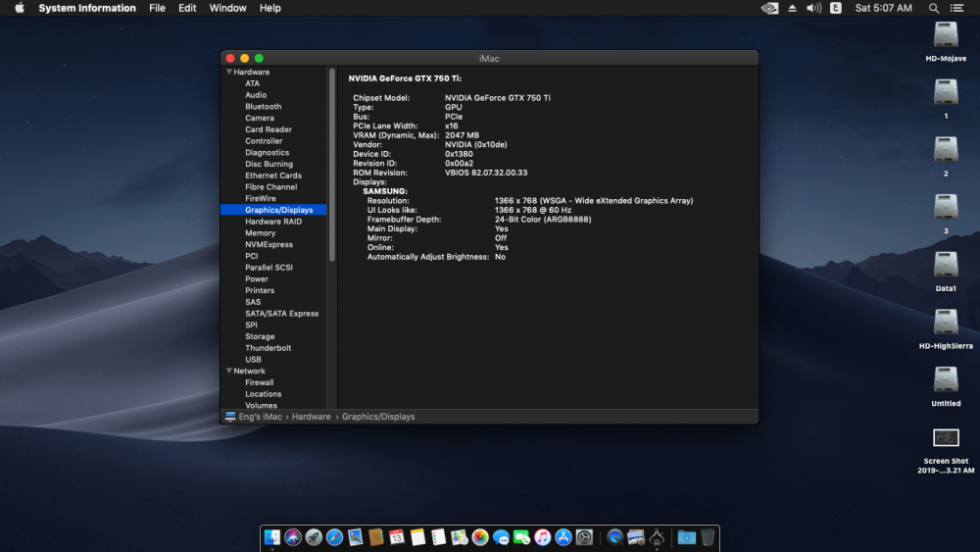980x552 pixels.
Task: Open QuickTime Player icon in Dock
Action: (615, 537)
